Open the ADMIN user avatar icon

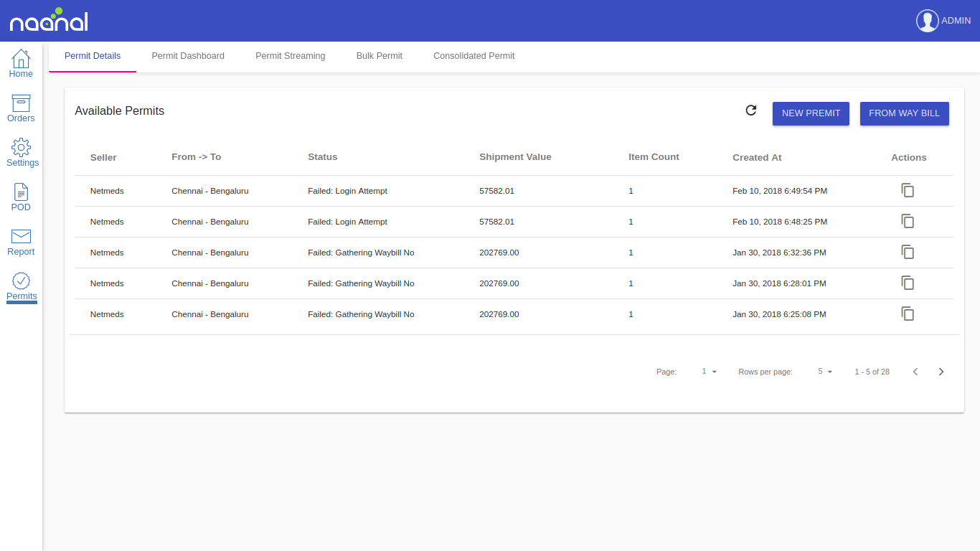click(927, 21)
